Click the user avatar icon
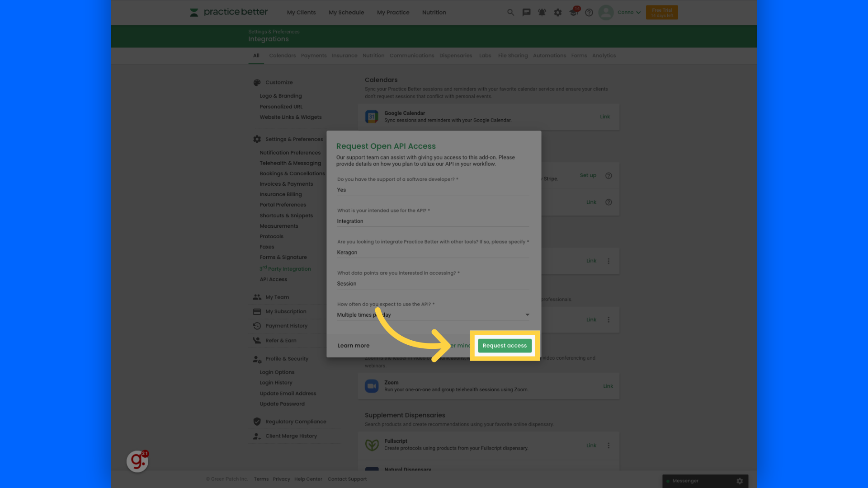This screenshot has height=488, width=868. [606, 12]
